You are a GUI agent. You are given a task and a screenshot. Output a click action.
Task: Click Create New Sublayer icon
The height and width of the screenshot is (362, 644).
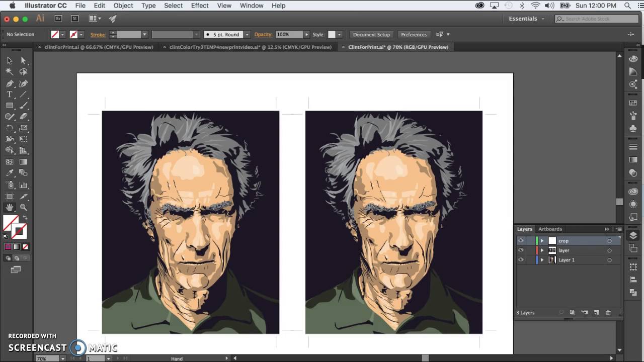point(585,313)
